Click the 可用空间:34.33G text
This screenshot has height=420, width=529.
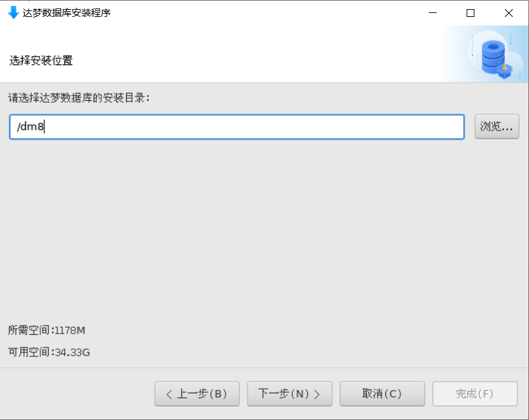tap(49, 352)
